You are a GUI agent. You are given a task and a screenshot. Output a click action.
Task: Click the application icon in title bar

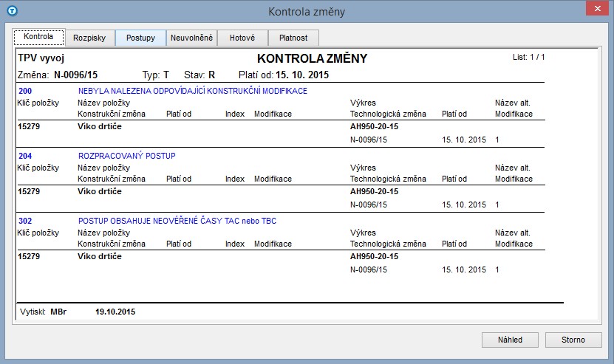10,11
